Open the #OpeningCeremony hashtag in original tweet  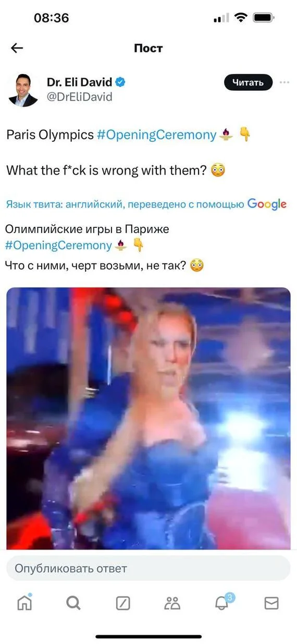pos(156,135)
